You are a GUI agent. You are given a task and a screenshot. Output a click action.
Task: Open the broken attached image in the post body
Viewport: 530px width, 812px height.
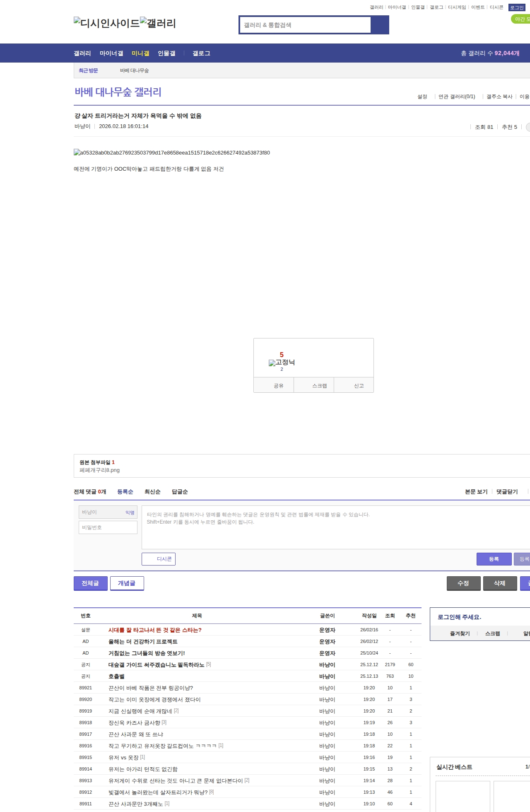(172, 152)
